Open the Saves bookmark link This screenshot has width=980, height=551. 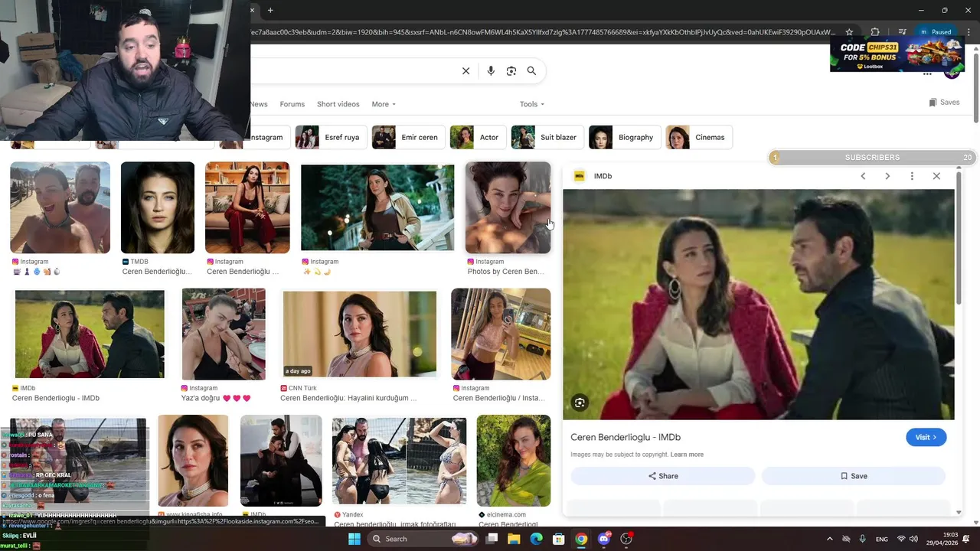(x=944, y=103)
